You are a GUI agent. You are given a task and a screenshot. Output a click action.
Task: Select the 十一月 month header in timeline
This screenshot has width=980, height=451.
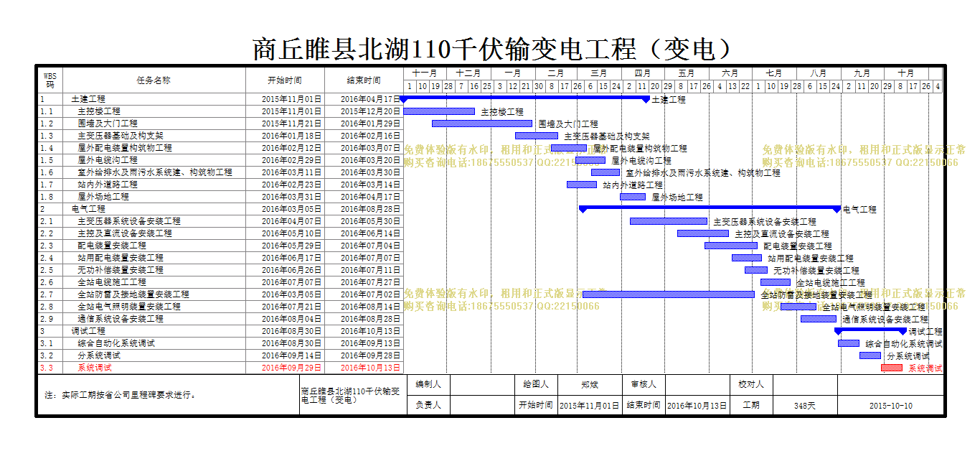click(x=425, y=73)
